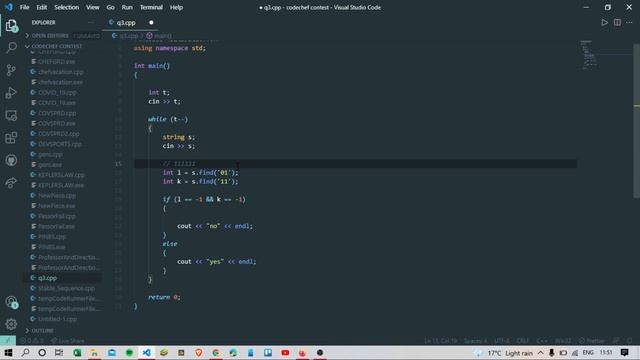The width and height of the screenshot is (640, 360).
Task: Open the GitHub view in activity bar
Action: tap(11, 160)
